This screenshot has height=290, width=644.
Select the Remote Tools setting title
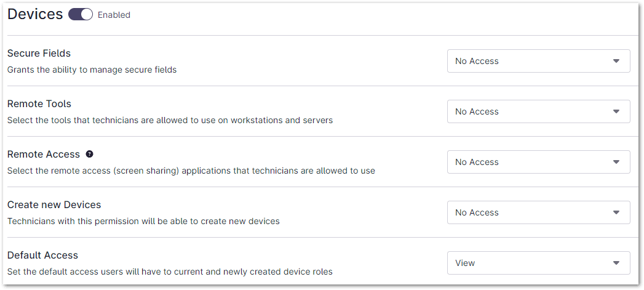coord(39,103)
